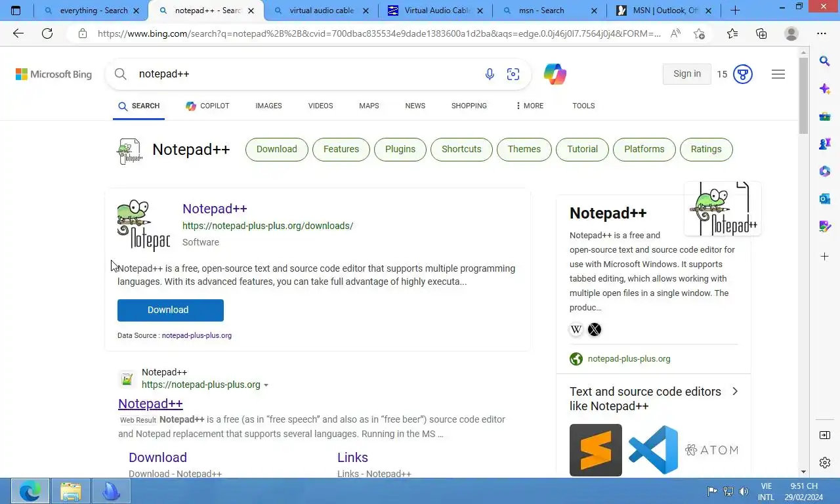Viewport: 840px width, 504px height.
Task: Click the Visual Studio Code thumbnail
Action: [x=653, y=450]
